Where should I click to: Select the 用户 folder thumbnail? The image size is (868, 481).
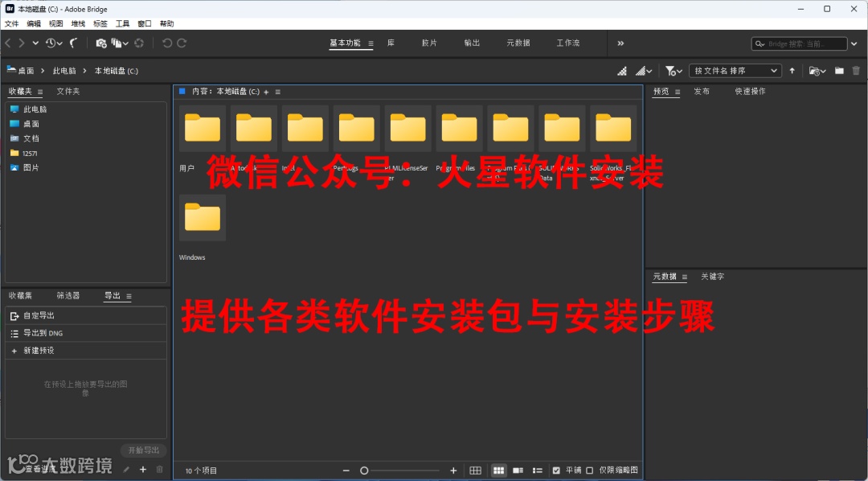(203, 129)
